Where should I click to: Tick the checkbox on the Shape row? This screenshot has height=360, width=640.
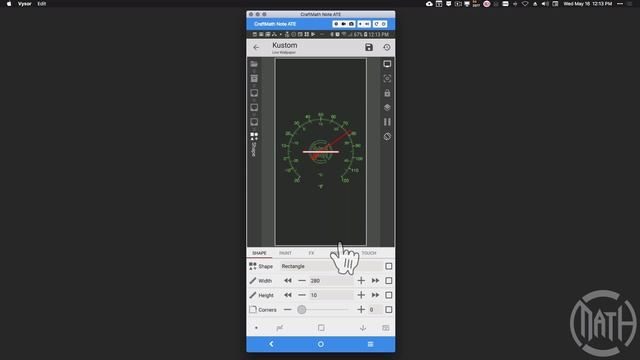click(x=389, y=266)
